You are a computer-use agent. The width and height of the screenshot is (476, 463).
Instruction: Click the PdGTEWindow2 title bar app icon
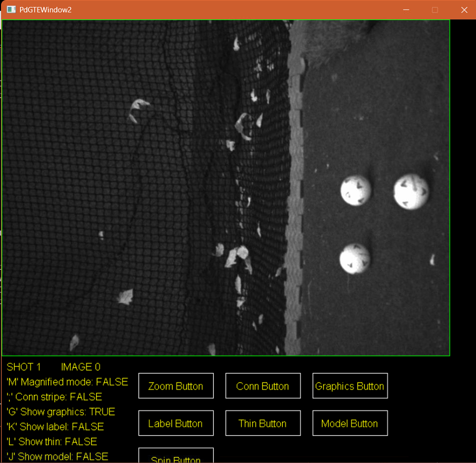pyautogui.click(x=11, y=10)
